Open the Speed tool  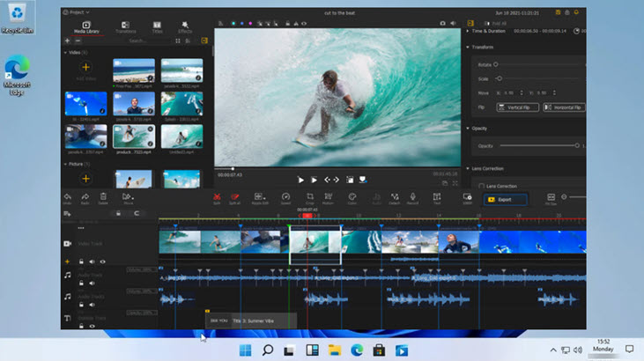tap(285, 198)
